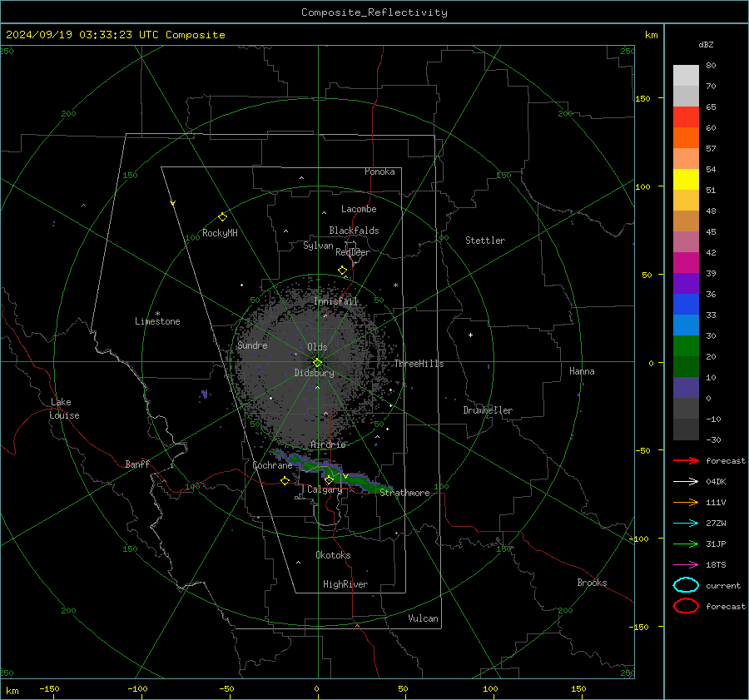The width and height of the screenshot is (749, 700).
Task: Click the km unit label at top right
Action: (651, 35)
